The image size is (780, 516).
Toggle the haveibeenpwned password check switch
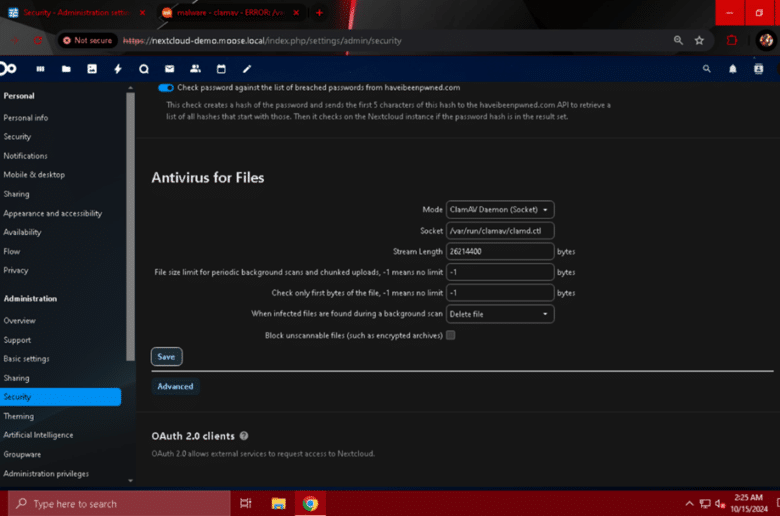tap(166, 88)
